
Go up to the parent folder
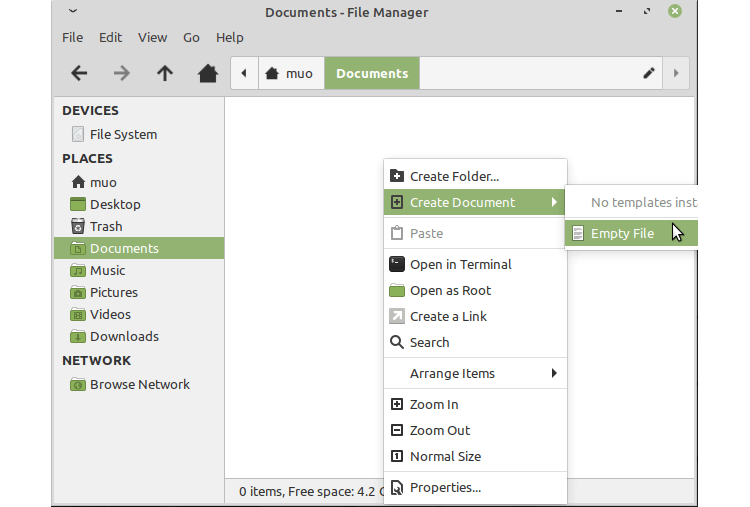pyautogui.click(x=165, y=73)
